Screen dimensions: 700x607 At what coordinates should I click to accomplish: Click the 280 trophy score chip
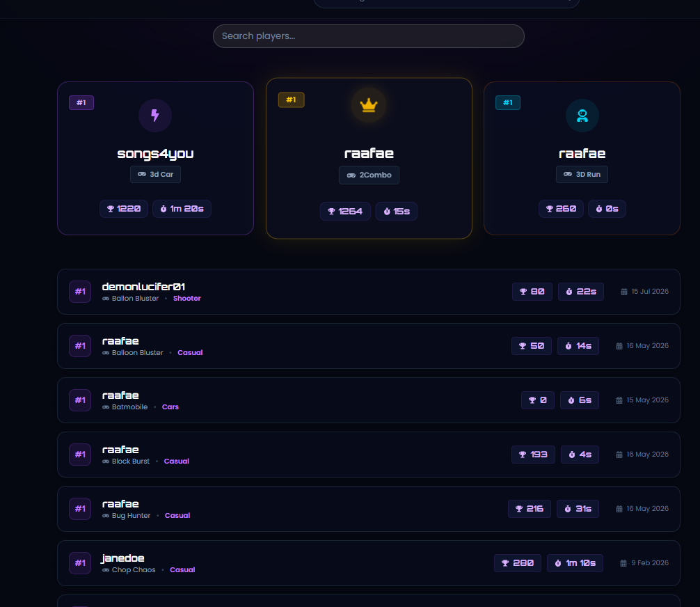click(518, 563)
